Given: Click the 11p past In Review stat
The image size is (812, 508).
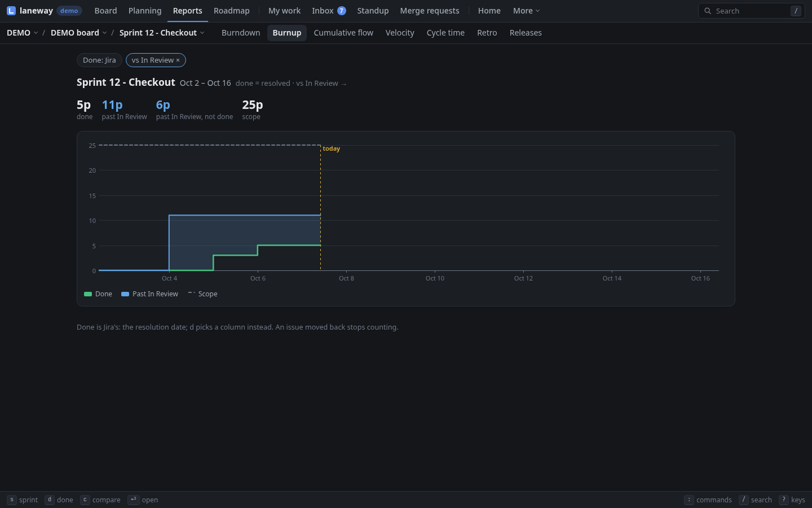Looking at the screenshot, I should point(124,110).
